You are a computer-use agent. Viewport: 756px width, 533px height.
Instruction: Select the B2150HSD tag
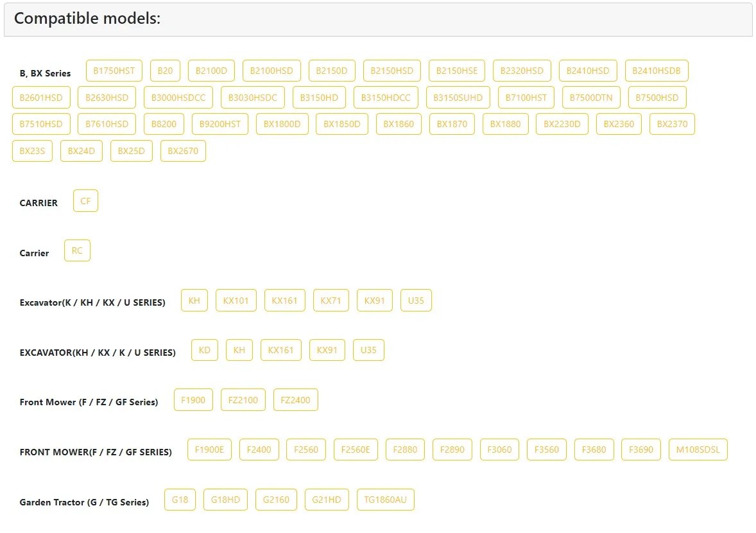click(392, 71)
